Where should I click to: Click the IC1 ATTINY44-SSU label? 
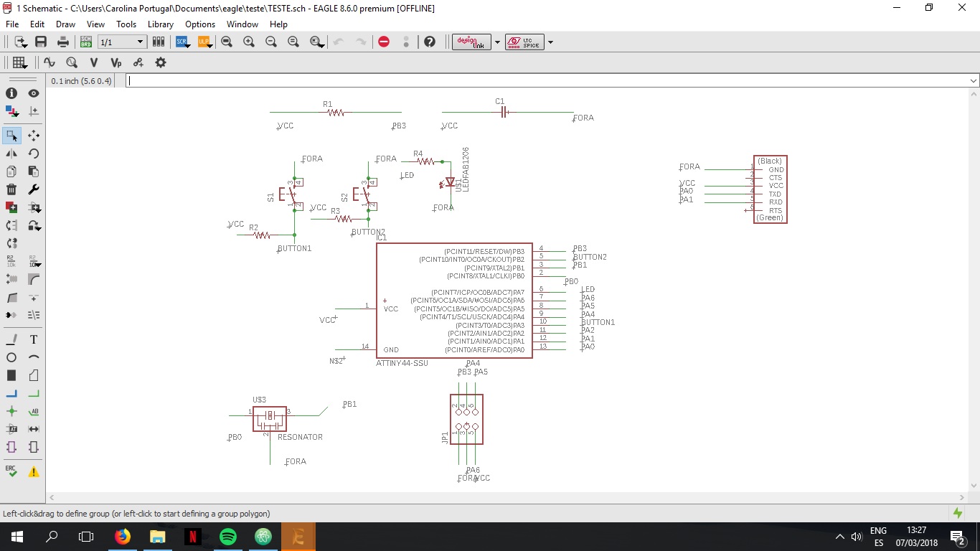[x=402, y=363]
